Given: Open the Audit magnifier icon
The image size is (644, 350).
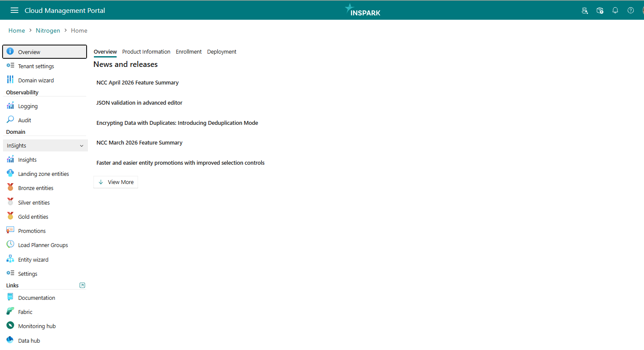Looking at the screenshot, I should click(10, 120).
